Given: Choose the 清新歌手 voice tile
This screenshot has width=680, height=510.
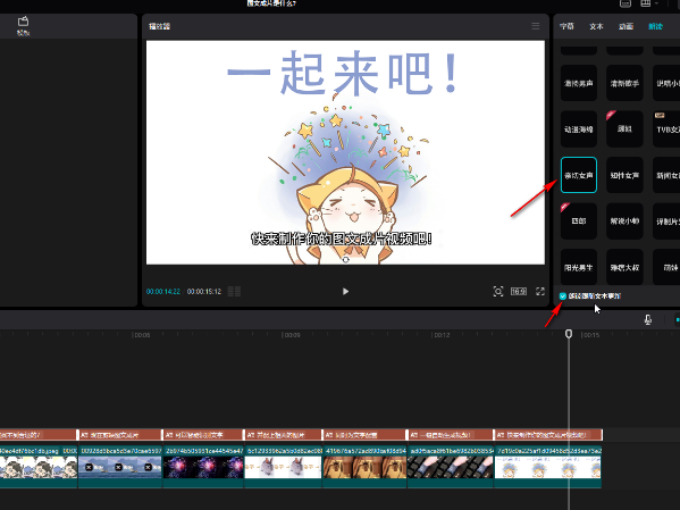Looking at the screenshot, I should (x=624, y=83).
